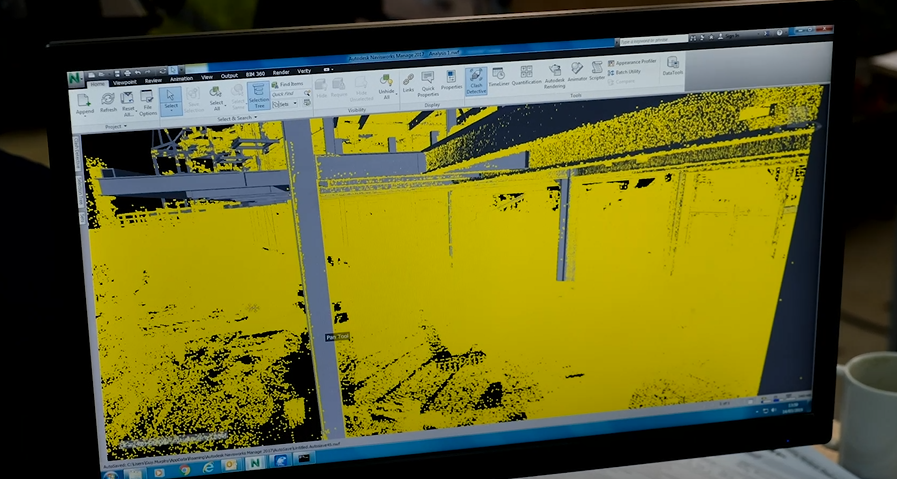
Task: Open Chrome from the Windows taskbar
Action: 185,469
